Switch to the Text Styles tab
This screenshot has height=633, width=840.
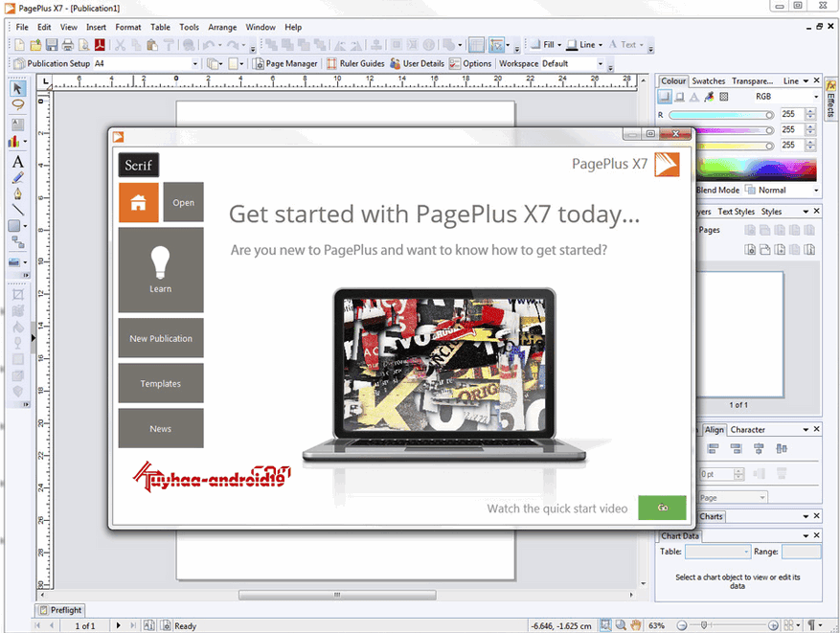(x=736, y=212)
